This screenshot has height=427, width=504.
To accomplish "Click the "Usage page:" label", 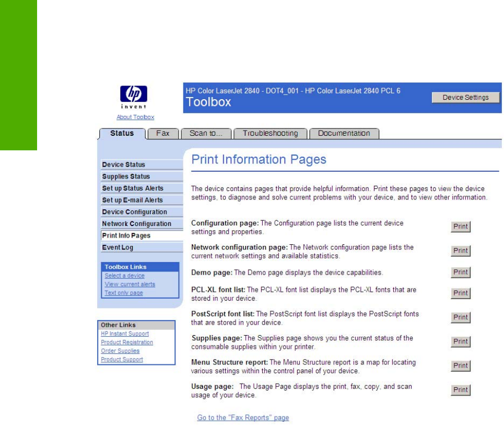I will pyautogui.click(x=212, y=386).
